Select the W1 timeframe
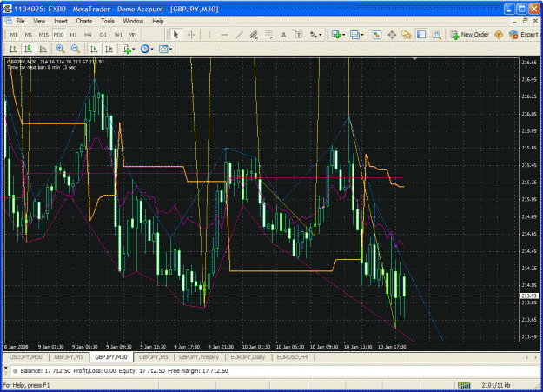Screen dimensions: 543x392 (x=118, y=35)
